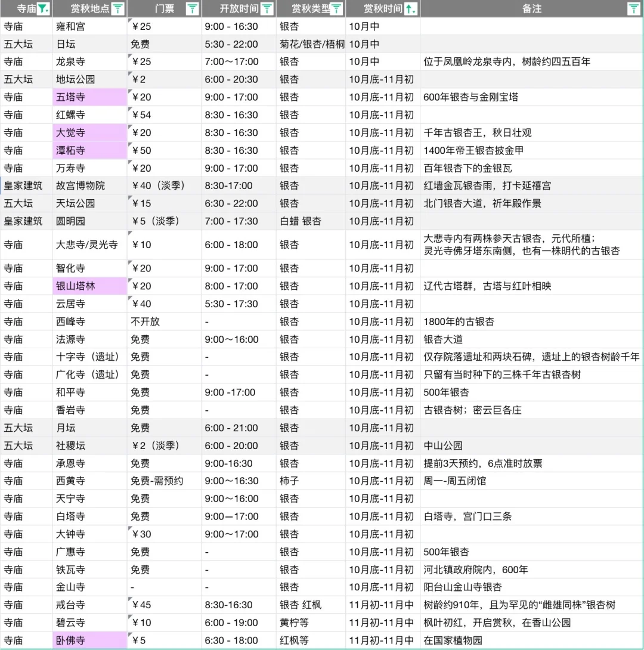The height and width of the screenshot is (650, 644).
Task: Click the note 600年银杏与金刚宝塔
Action: (470, 97)
